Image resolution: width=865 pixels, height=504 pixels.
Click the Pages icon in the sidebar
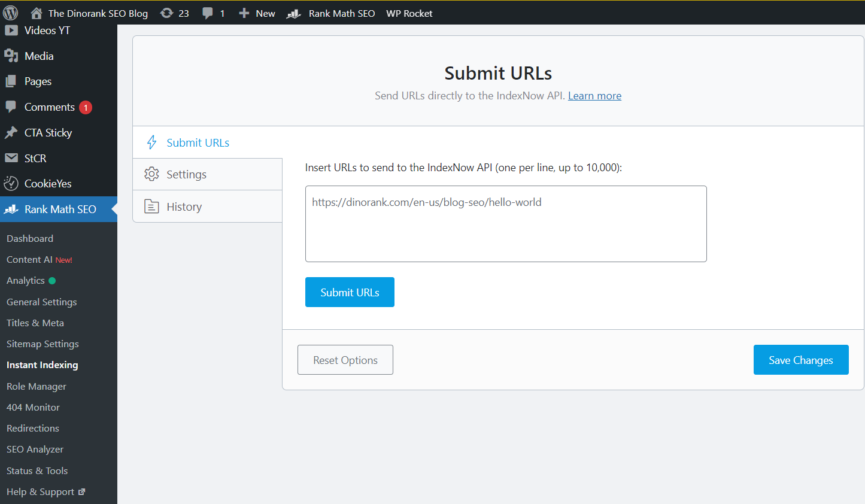coord(12,81)
